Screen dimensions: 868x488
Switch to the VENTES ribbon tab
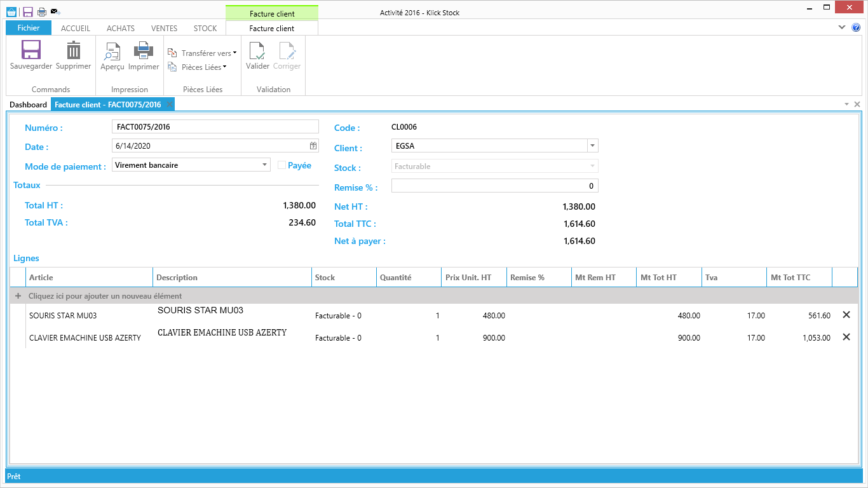[164, 29]
